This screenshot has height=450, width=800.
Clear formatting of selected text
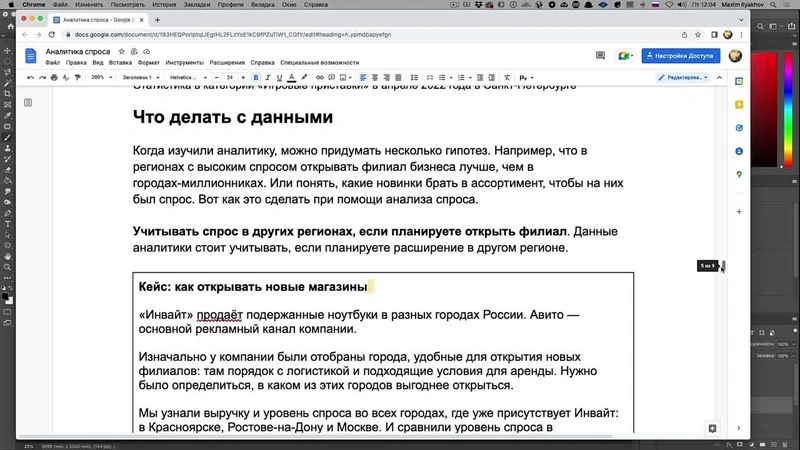[507, 78]
